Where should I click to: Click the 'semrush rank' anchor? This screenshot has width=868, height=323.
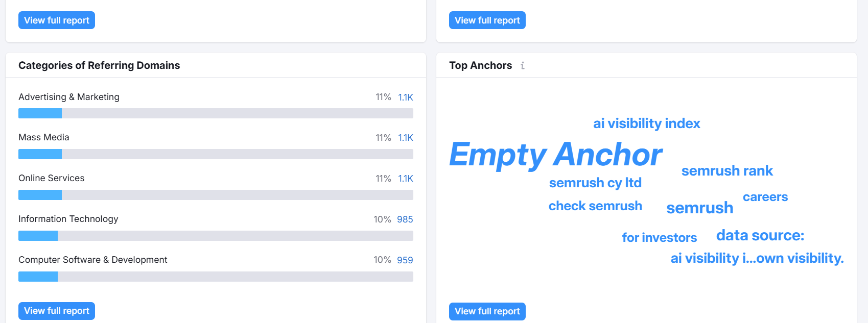[x=727, y=171]
